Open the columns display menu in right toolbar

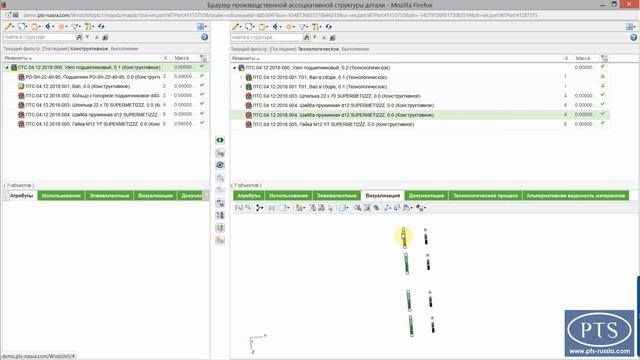pos(317,27)
